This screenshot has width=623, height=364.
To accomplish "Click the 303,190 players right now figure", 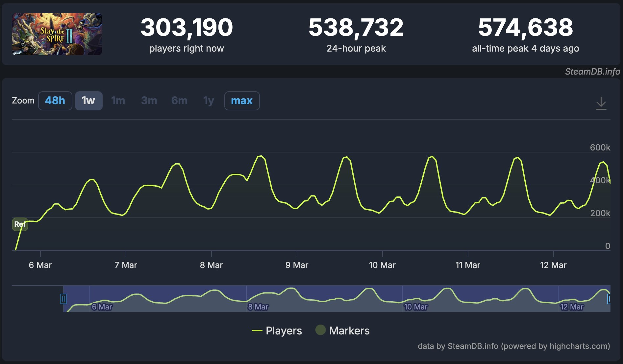I will point(187,28).
